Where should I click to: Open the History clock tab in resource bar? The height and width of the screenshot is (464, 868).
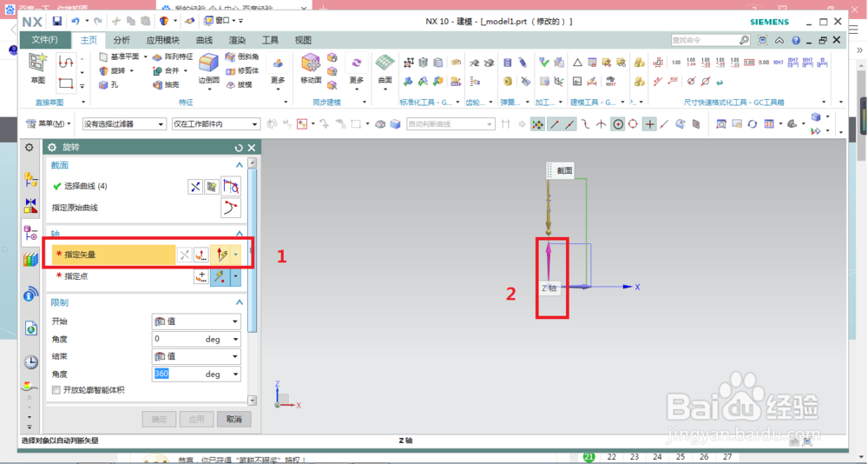click(x=30, y=362)
